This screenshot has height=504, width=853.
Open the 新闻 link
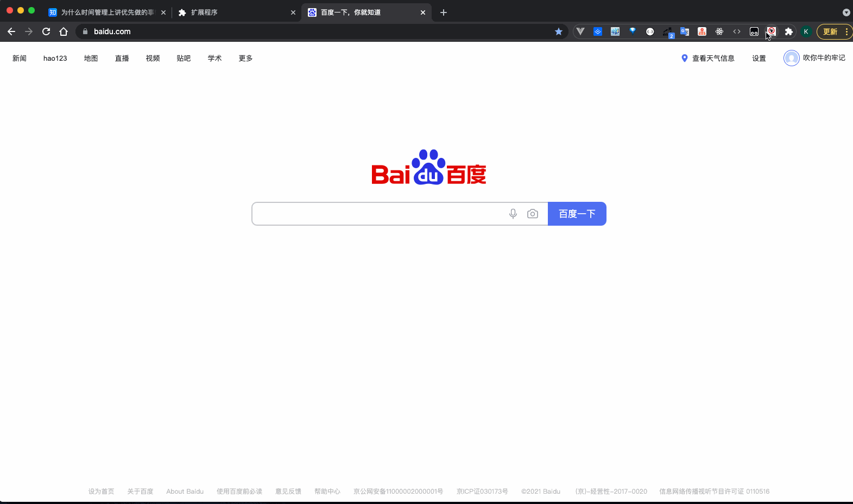click(x=20, y=58)
